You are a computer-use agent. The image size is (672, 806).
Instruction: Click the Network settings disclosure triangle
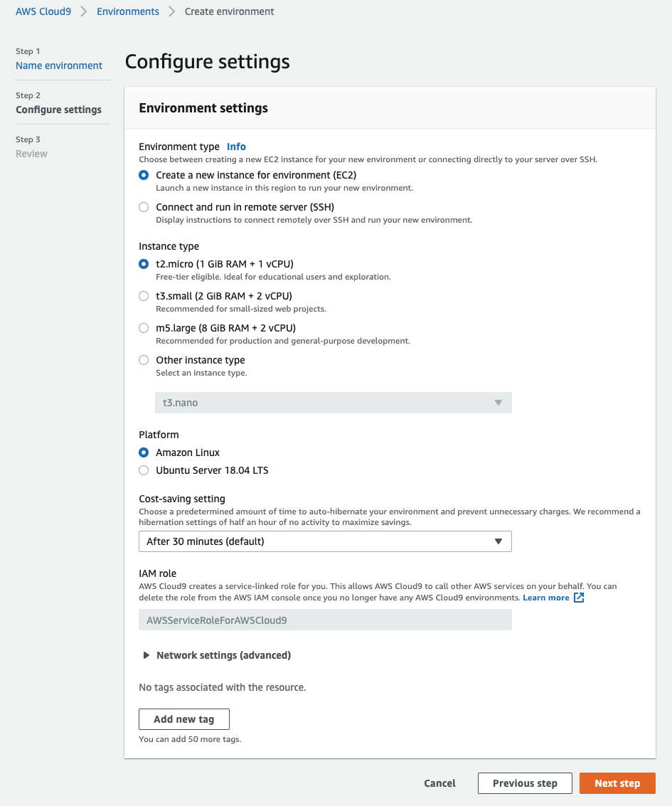point(146,655)
